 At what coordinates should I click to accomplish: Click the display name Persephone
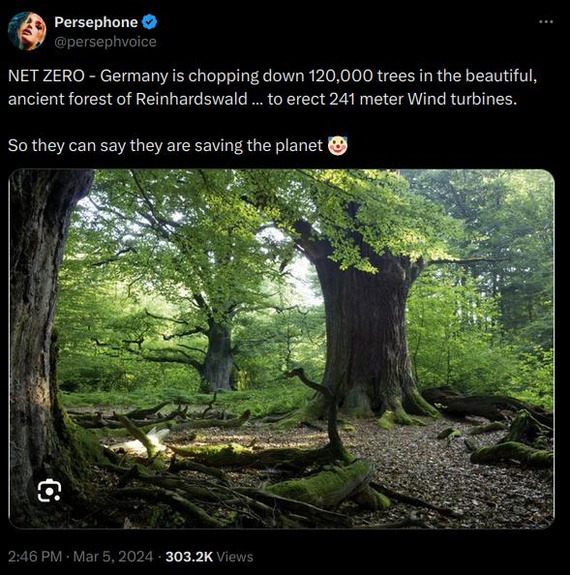click(96, 22)
